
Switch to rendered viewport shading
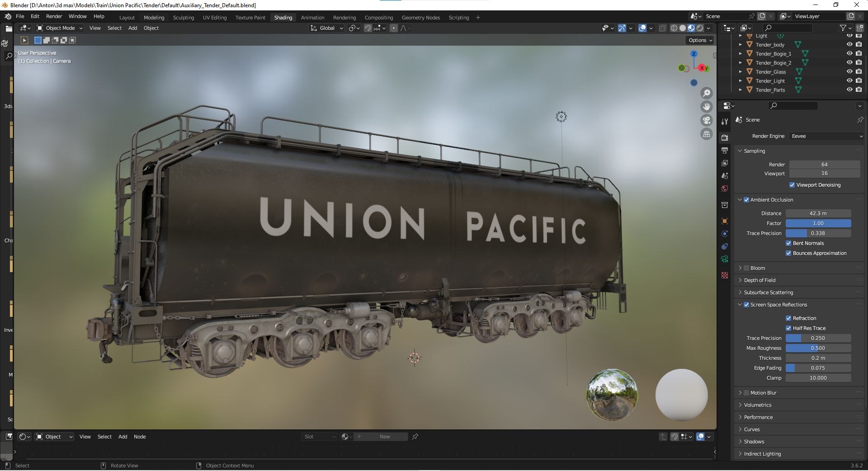pos(700,28)
